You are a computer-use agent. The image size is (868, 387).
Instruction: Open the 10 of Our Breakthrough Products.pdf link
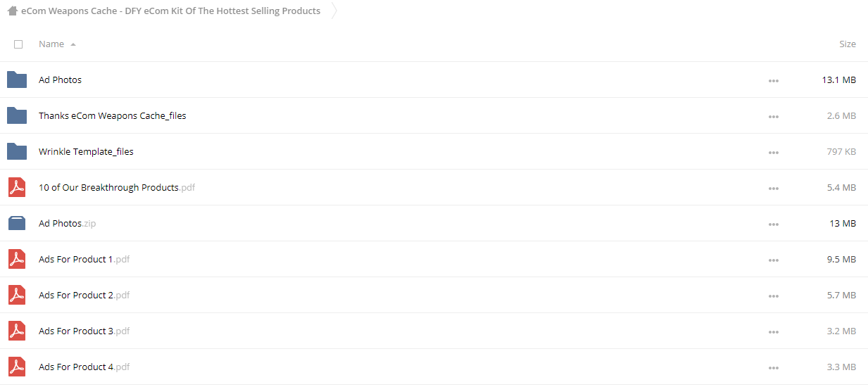tap(117, 187)
